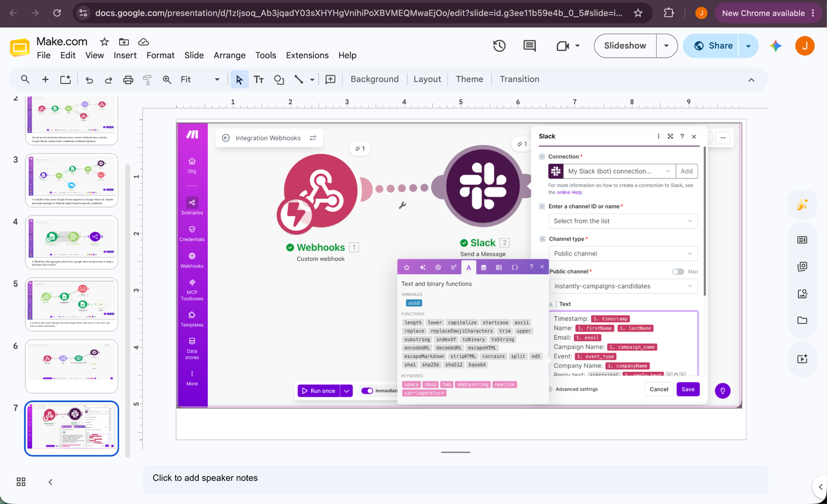Open the Theme panel
The width and height of the screenshot is (827, 504).
point(469,79)
